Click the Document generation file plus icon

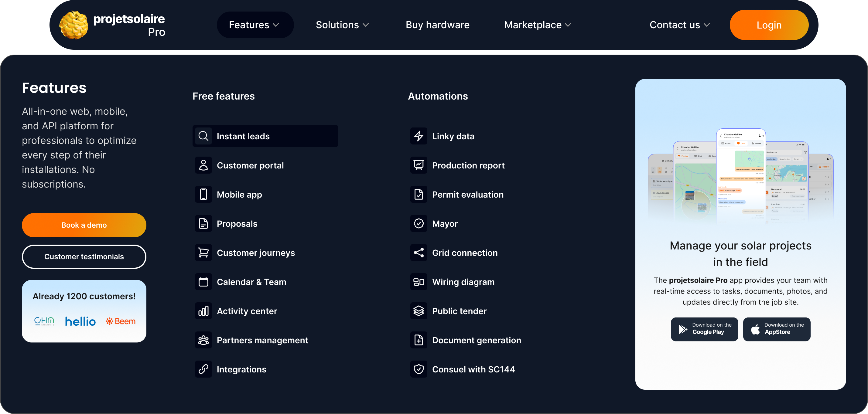pyautogui.click(x=419, y=340)
